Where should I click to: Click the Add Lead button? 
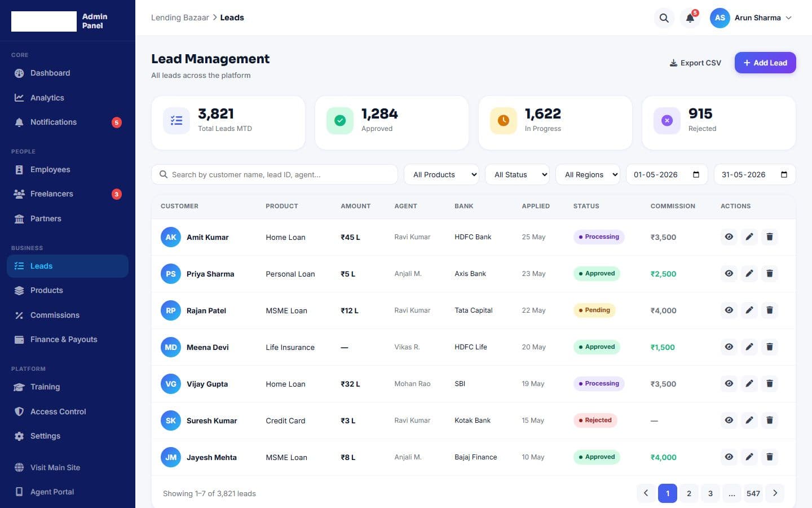765,63
